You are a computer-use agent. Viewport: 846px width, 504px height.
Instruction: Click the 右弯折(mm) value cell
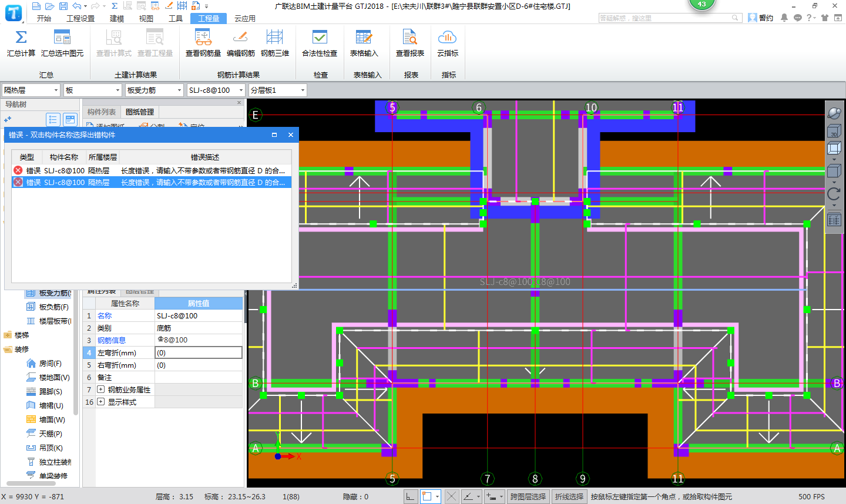(199, 365)
